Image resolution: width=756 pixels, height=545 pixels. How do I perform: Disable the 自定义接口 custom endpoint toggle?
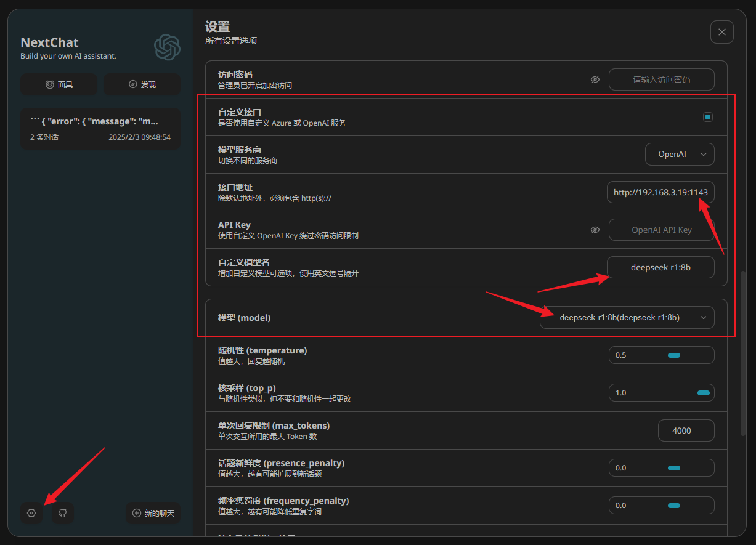(x=707, y=116)
